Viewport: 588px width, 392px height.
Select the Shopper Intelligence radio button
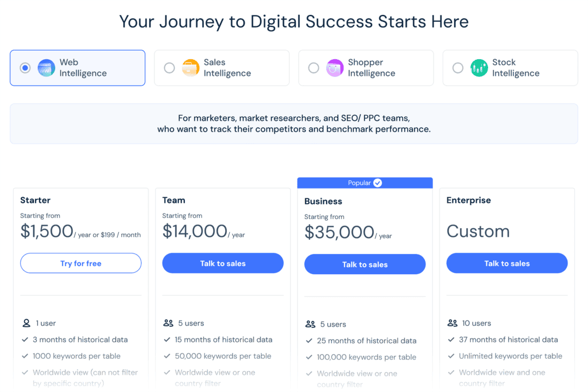click(314, 68)
